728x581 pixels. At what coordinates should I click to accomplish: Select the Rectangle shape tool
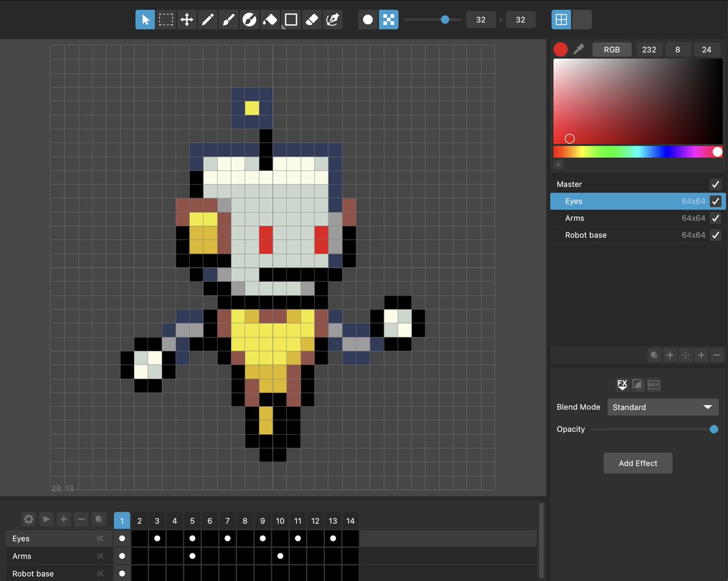(x=291, y=19)
